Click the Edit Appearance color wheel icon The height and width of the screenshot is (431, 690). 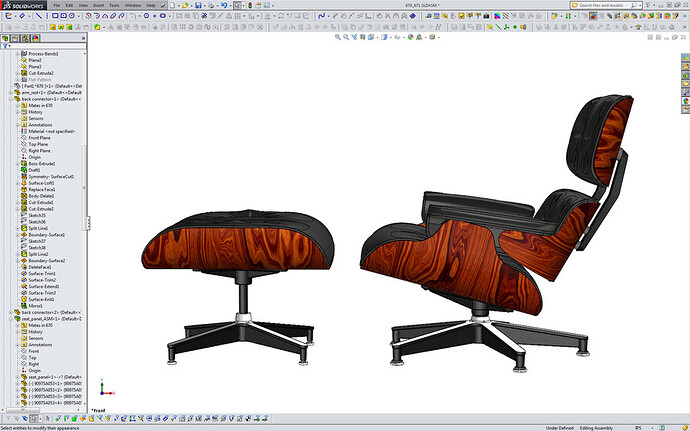coord(410,37)
